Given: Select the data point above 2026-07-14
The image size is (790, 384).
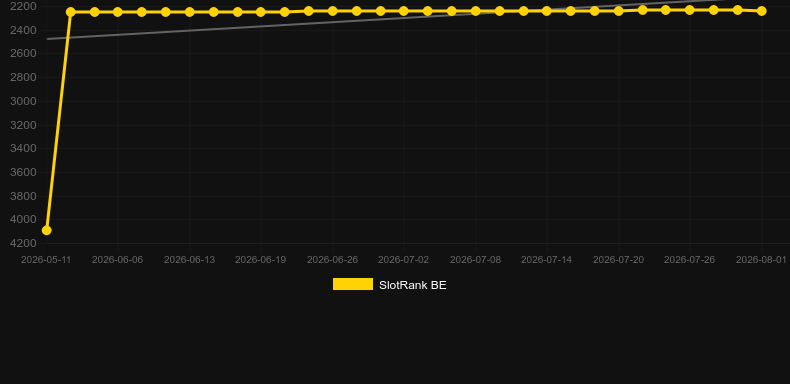Looking at the screenshot, I should pos(547,11).
